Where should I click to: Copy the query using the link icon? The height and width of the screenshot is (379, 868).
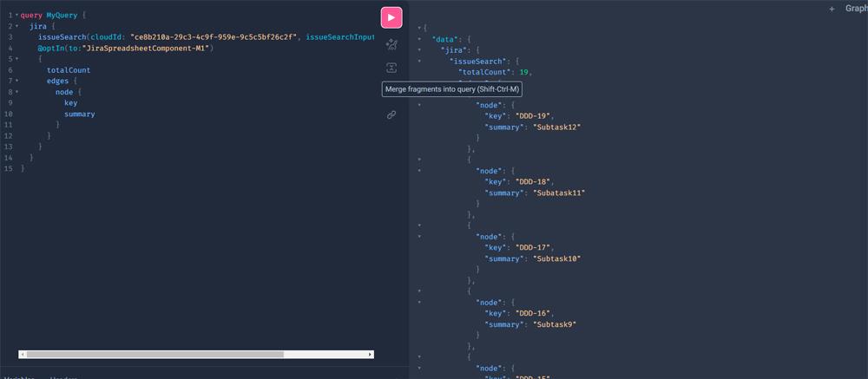pos(391,115)
